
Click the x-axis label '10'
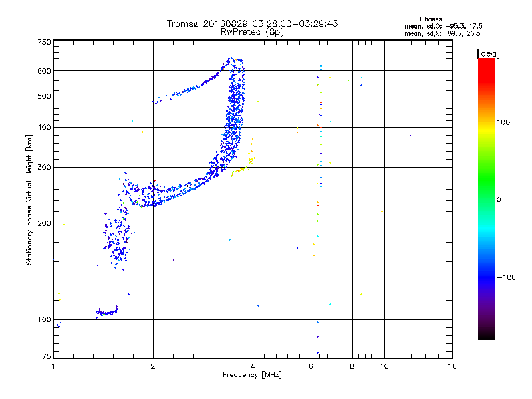384,366
